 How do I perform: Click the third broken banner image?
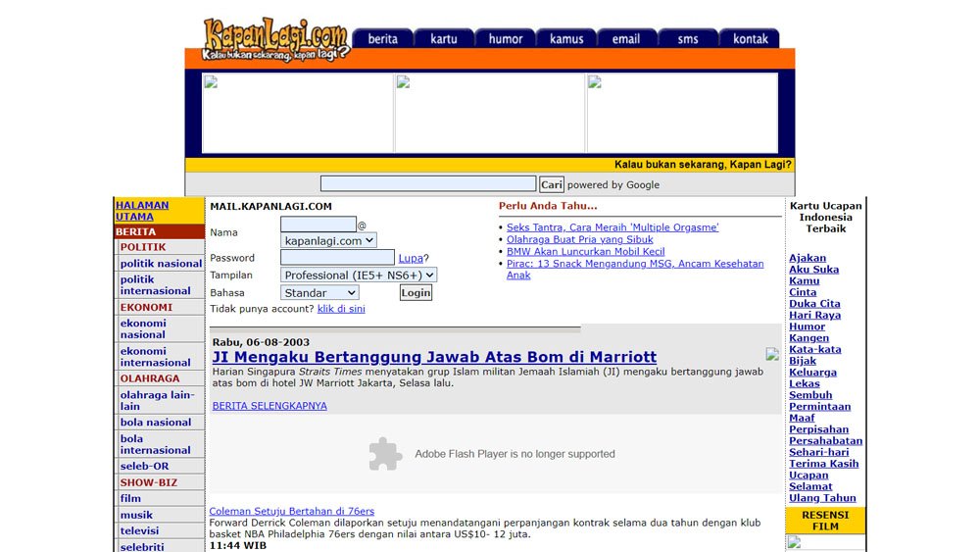click(682, 113)
